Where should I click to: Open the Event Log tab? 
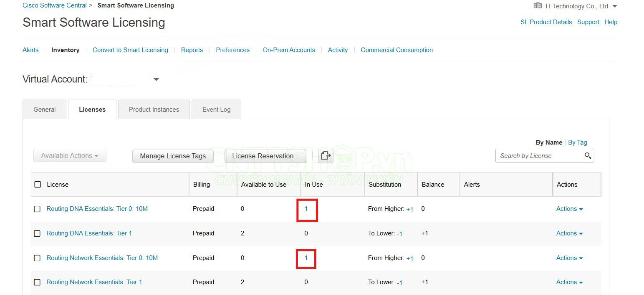click(x=216, y=110)
